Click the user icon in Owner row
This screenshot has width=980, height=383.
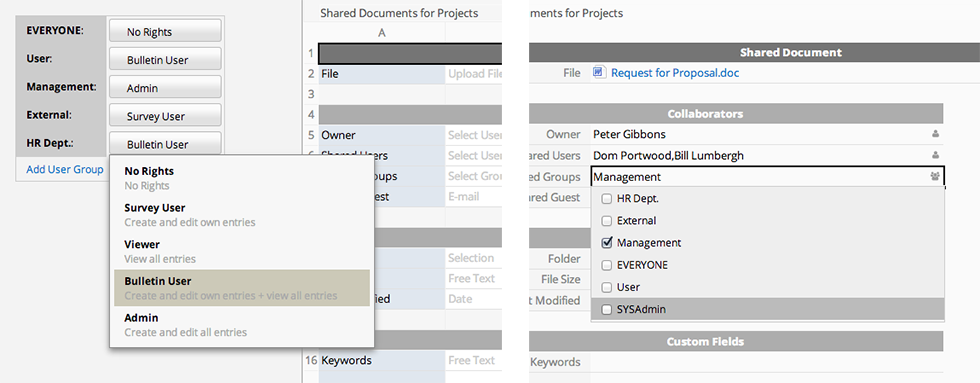[935, 134]
